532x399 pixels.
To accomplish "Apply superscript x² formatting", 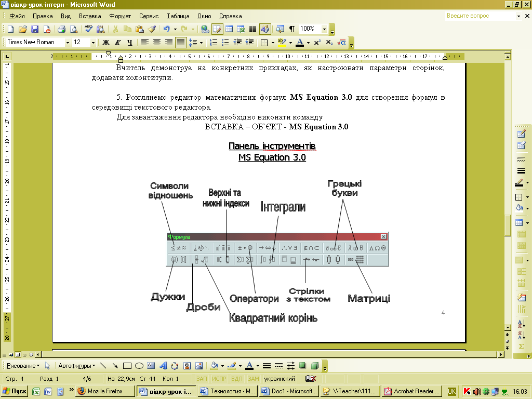I will (x=317, y=43).
